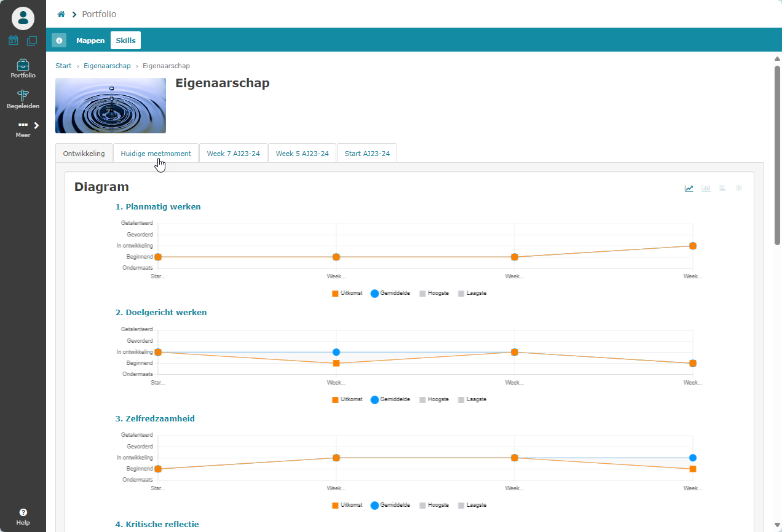Click the Start breadcrumb link

(x=63, y=66)
